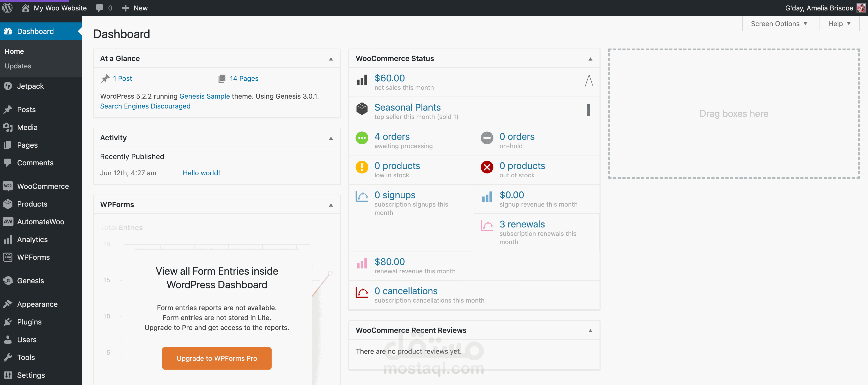Click the Comments bubble icon in sidebar
This screenshot has width=868, height=385.
pyautogui.click(x=8, y=163)
